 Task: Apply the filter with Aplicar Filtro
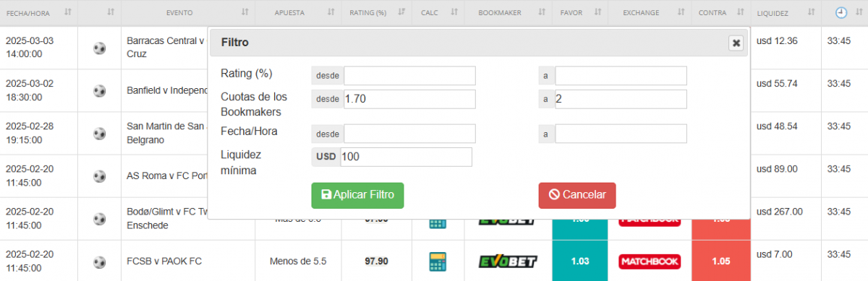coord(357,195)
